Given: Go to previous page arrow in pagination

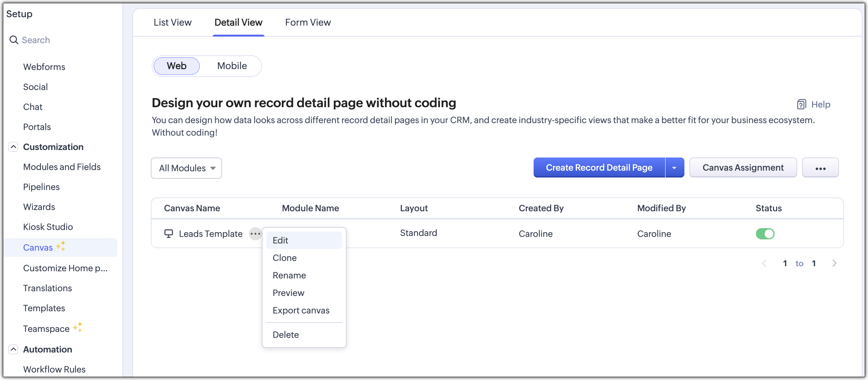Looking at the screenshot, I should [764, 263].
